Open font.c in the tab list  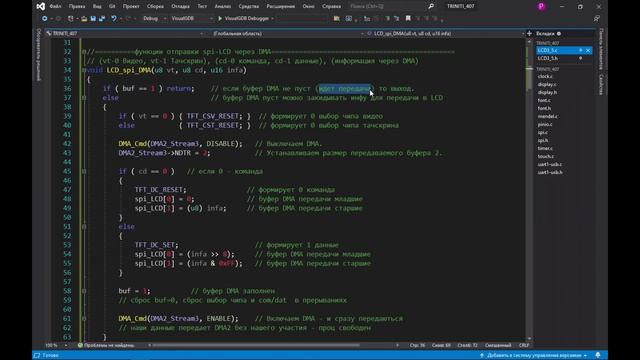(544, 100)
